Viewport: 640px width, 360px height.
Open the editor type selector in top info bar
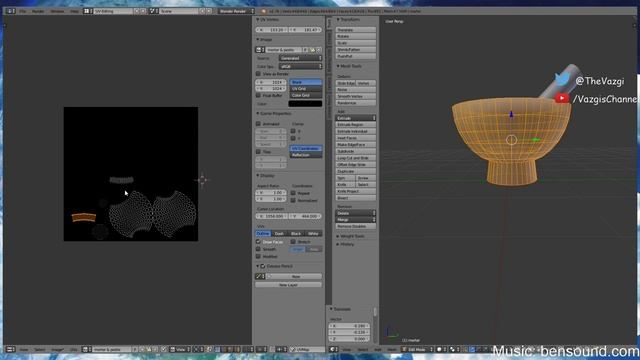[10, 11]
